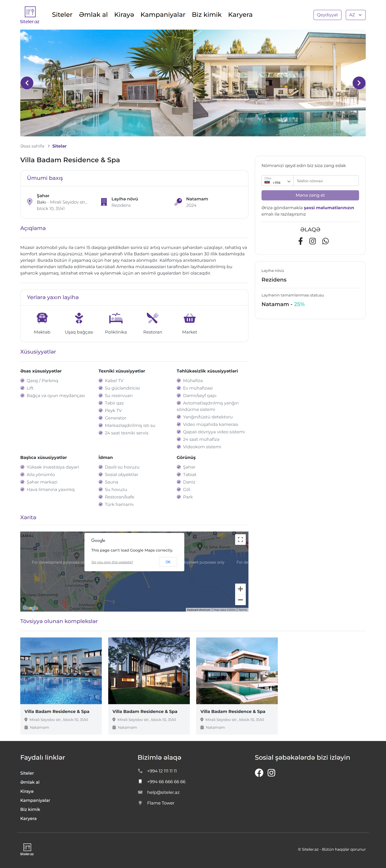Click the +994 66 666 66 66 mobile number

pyautogui.click(x=166, y=781)
